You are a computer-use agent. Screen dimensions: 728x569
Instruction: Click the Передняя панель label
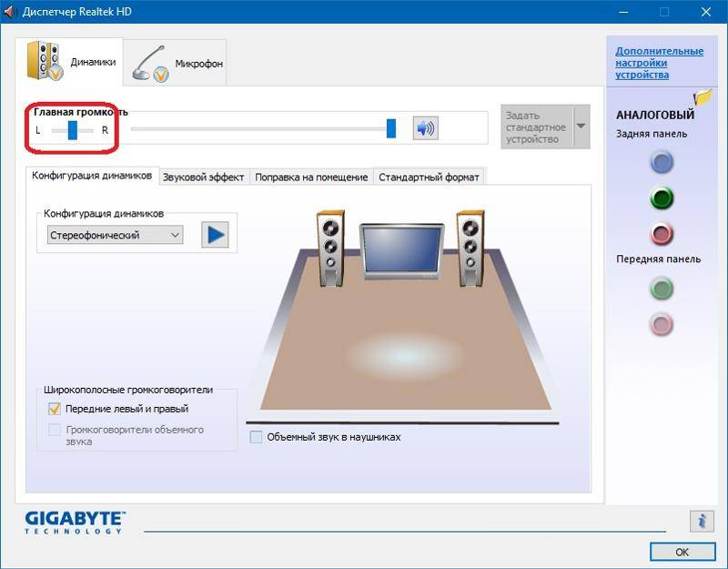[x=658, y=259]
